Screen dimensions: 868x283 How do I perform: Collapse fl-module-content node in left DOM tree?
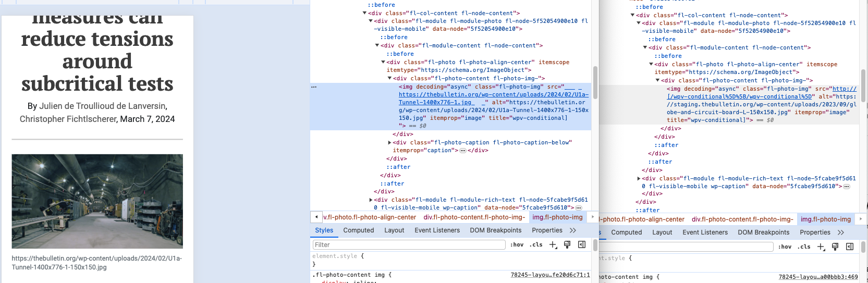(377, 45)
